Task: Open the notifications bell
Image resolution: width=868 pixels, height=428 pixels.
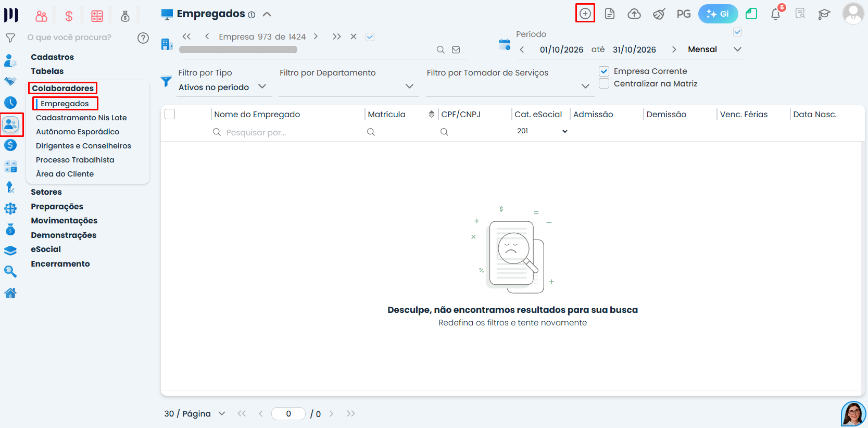Action: point(776,14)
